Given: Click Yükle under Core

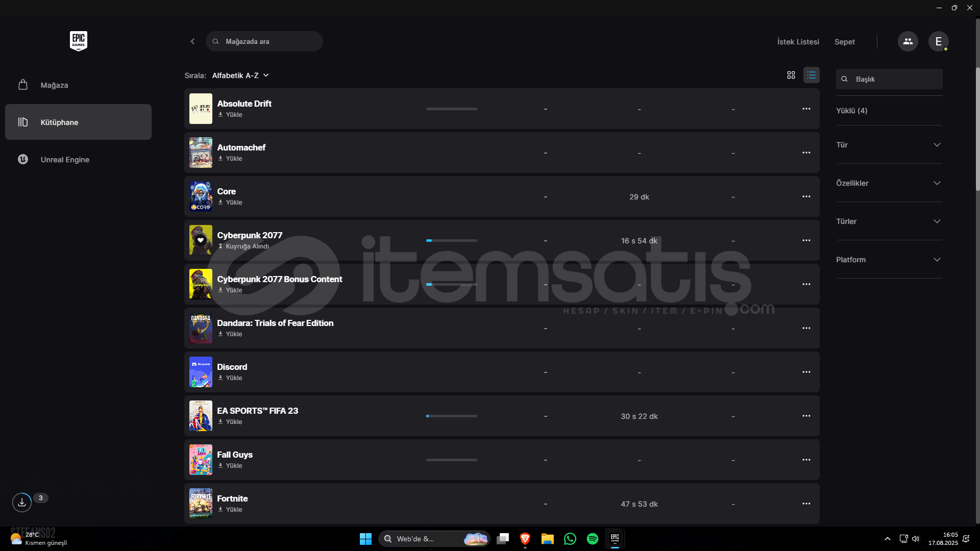Looking at the screenshot, I should [x=230, y=203].
